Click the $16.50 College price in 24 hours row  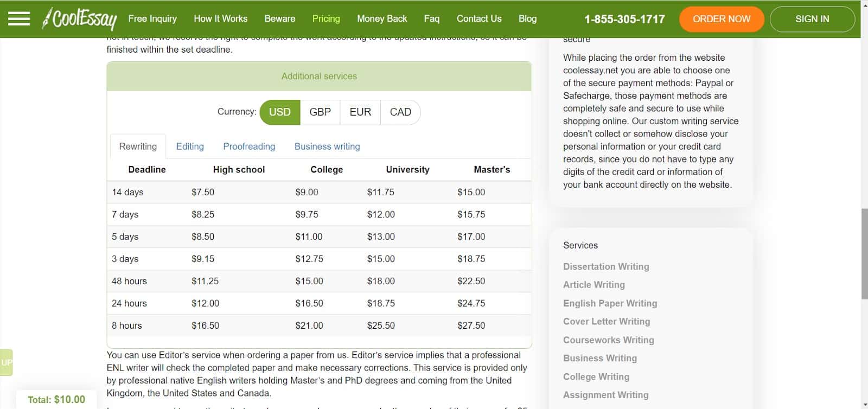(x=309, y=304)
